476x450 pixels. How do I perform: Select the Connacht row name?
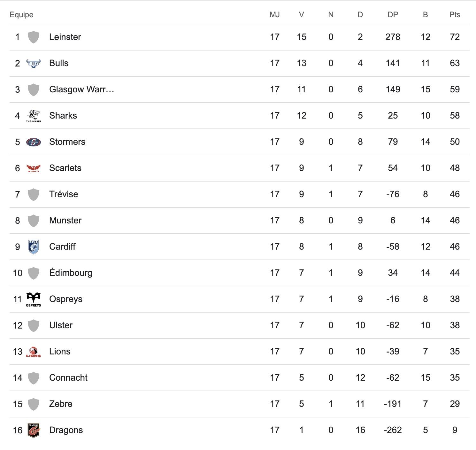(68, 378)
